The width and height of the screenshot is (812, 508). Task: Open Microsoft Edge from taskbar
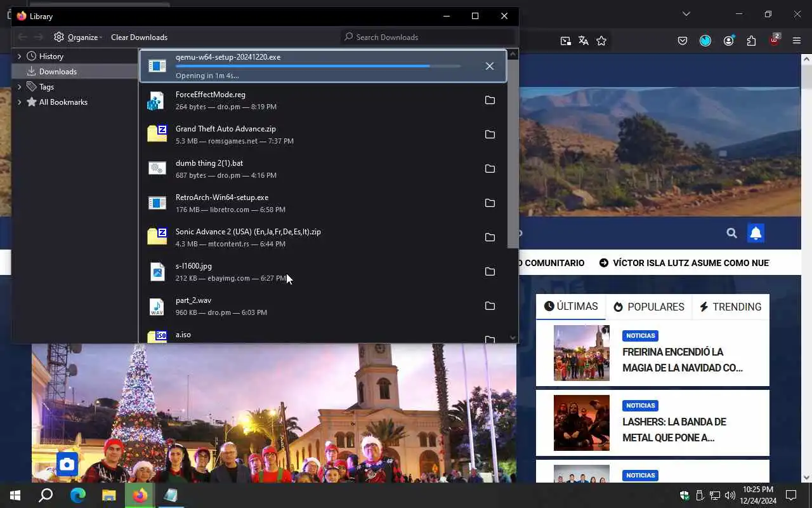click(77, 495)
